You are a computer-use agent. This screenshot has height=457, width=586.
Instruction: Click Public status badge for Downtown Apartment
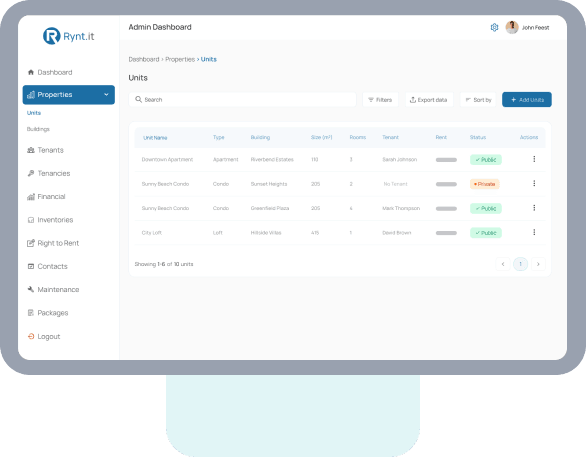[485, 160]
